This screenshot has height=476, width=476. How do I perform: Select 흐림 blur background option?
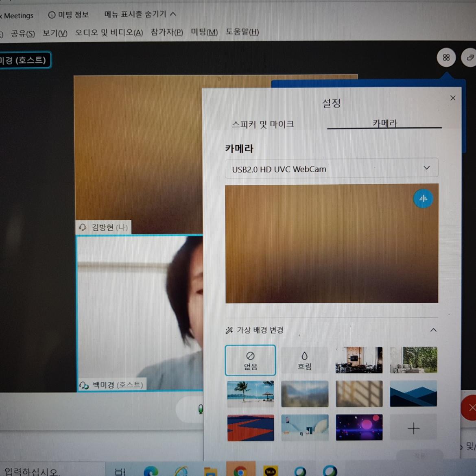(x=304, y=360)
